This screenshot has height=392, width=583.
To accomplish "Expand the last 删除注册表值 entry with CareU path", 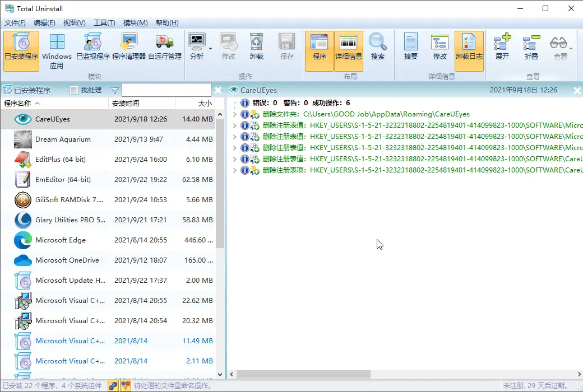I will click(235, 159).
